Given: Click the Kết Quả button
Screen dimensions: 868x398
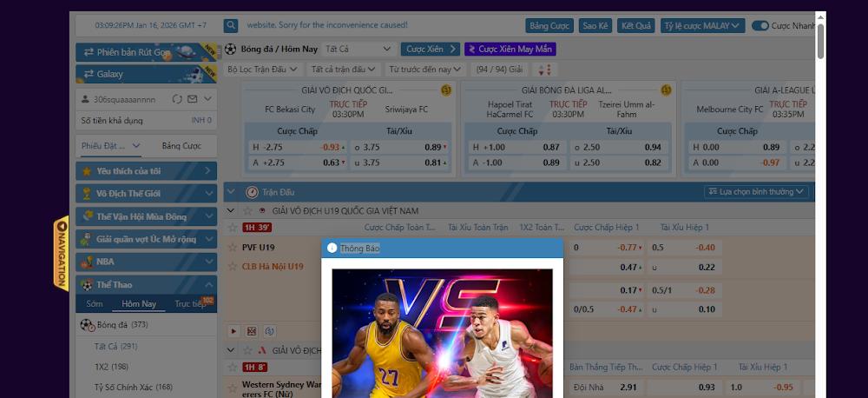Looking at the screenshot, I should coord(636,26).
